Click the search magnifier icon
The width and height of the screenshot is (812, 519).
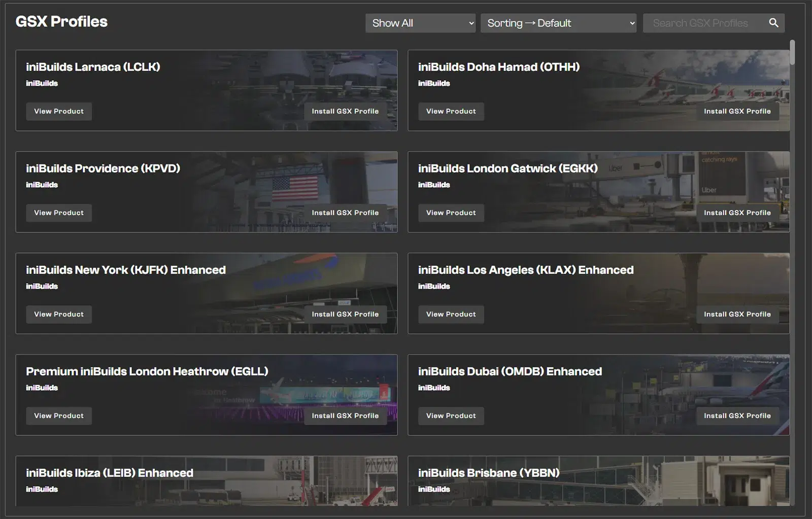[x=773, y=23]
